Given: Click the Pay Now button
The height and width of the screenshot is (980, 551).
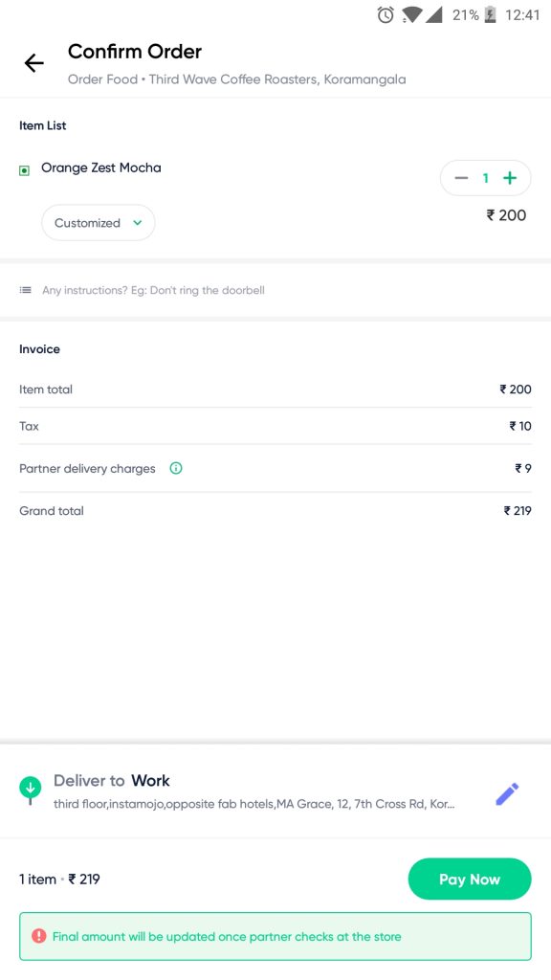Looking at the screenshot, I should [470, 879].
